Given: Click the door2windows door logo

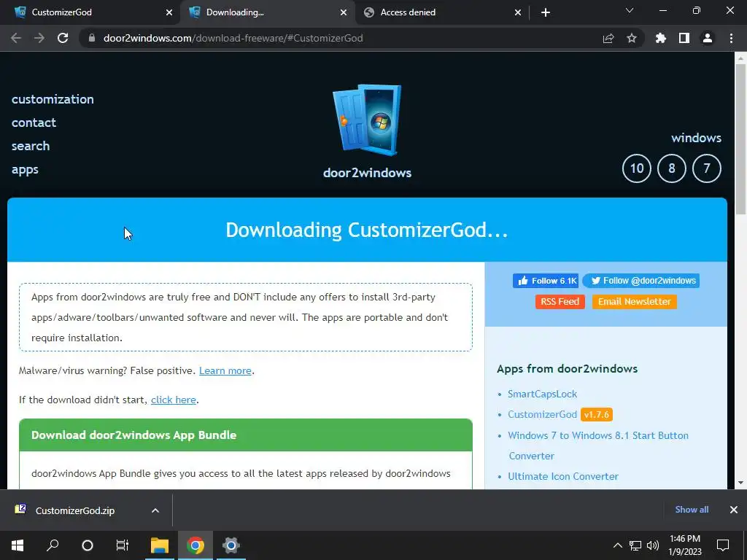Looking at the screenshot, I should (367, 120).
